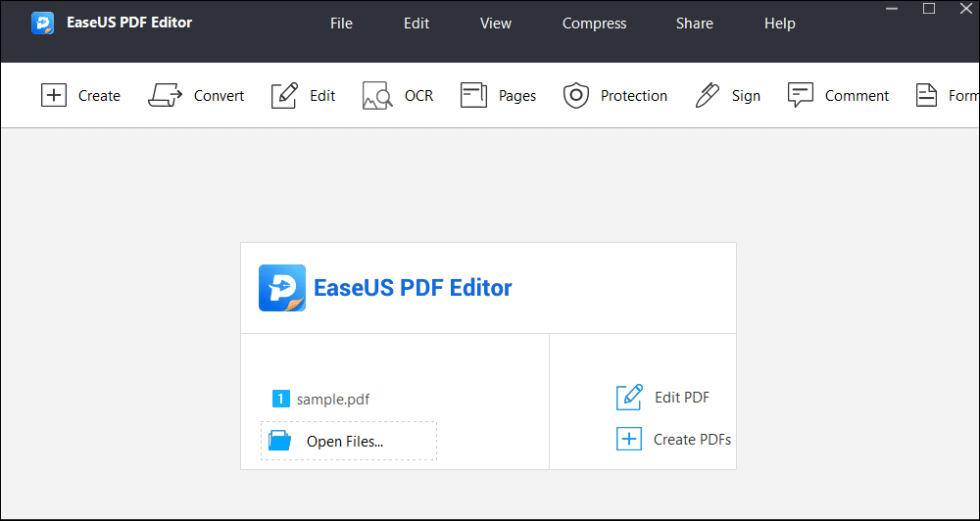Click the Edit PDF pencil icon
This screenshot has height=521, width=980.
pyautogui.click(x=629, y=398)
